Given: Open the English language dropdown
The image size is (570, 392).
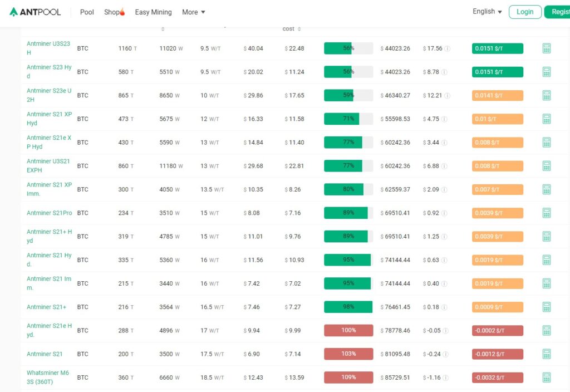Looking at the screenshot, I should tap(485, 11).
